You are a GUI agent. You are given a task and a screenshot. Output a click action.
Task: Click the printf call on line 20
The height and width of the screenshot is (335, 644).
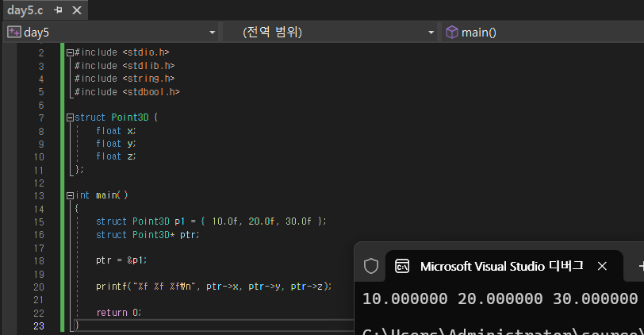tap(213, 286)
